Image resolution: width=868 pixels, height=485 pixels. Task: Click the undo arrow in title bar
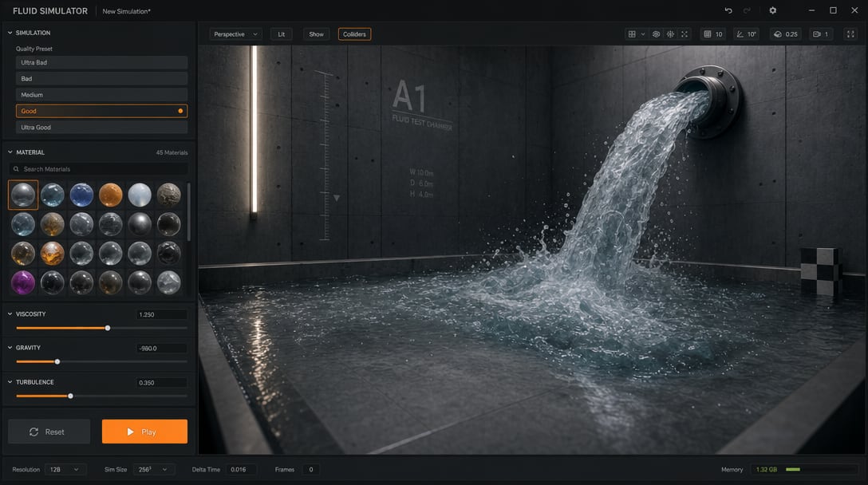click(728, 10)
